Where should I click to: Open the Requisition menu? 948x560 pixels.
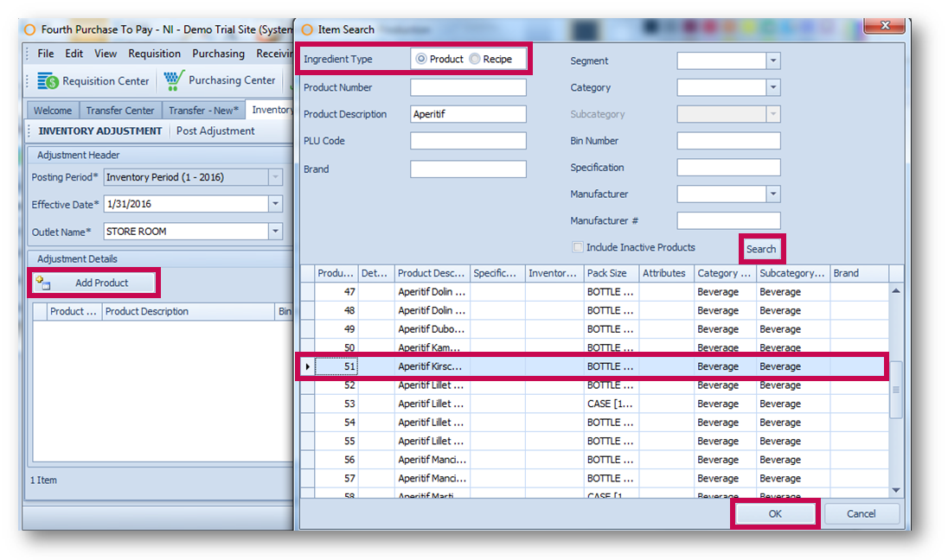154,54
